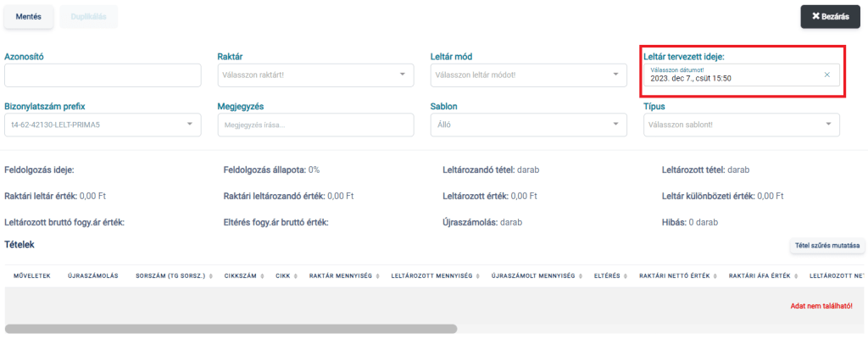Click the Mentés save button
Screen dimensions: 868x339
29,16
